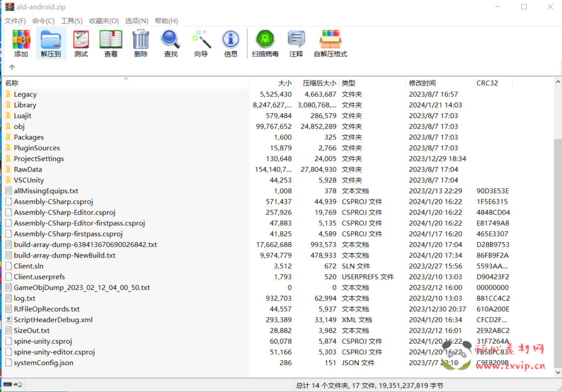Go up one folder level arrow
Screen dimensions: 562x392
[x=12, y=68]
